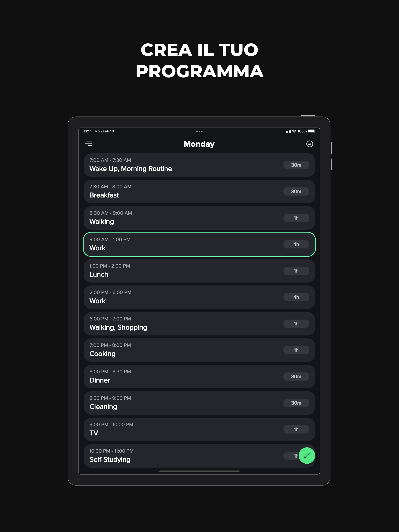Open the Lunch schedule item
399x532 pixels.
pos(199,271)
